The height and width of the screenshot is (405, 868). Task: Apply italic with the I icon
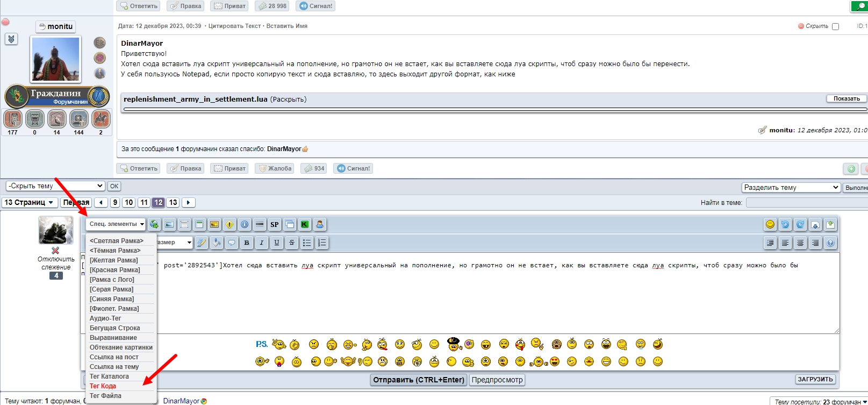pos(262,243)
